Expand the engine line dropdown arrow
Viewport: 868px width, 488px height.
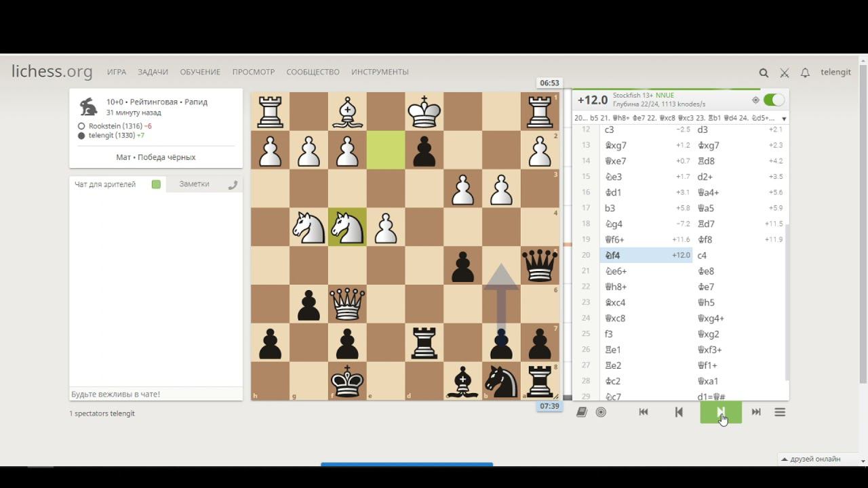[784, 119]
